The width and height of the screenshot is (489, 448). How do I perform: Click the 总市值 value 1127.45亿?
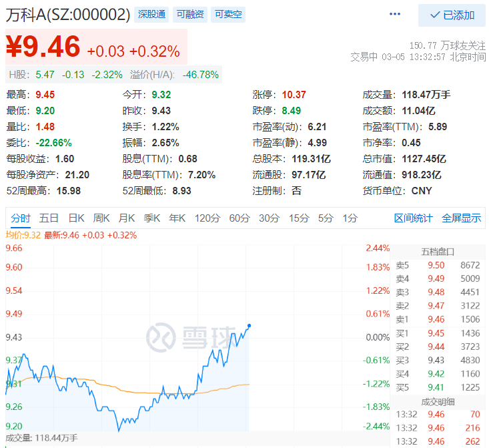pyautogui.click(x=424, y=159)
